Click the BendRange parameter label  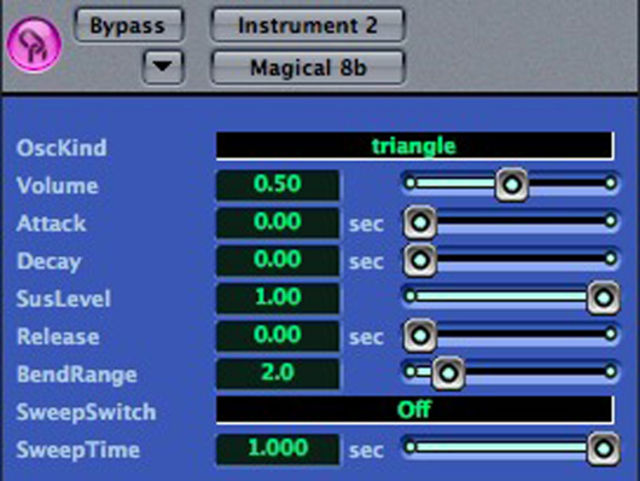[77, 375]
